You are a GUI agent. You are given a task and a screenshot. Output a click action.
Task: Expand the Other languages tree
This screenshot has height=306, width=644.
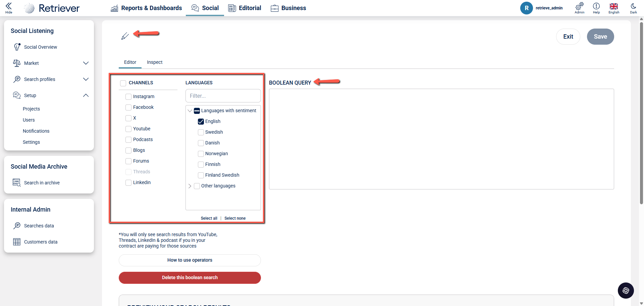pyautogui.click(x=190, y=186)
